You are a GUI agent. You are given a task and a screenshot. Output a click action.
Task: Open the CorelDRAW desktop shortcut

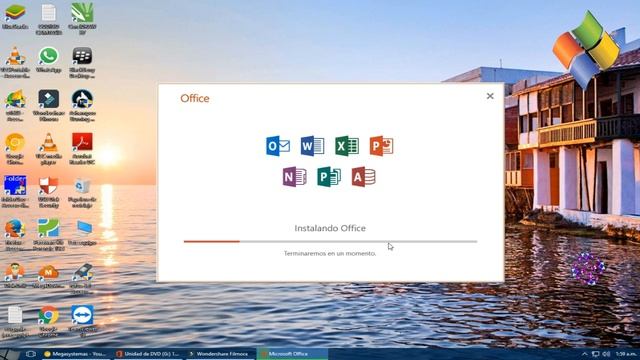click(82, 18)
